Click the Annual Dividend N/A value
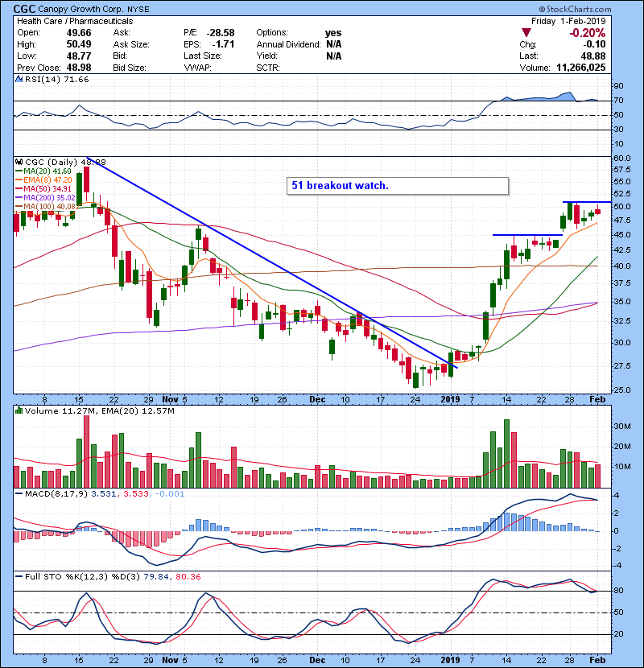644x668 pixels. click(x=334, y=44)
